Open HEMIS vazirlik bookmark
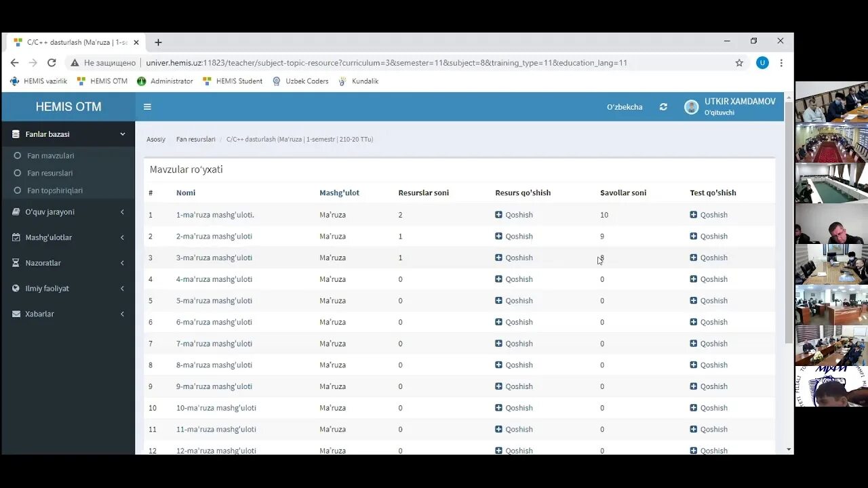Viewport: 868px width, 488px height. point(39,81)
